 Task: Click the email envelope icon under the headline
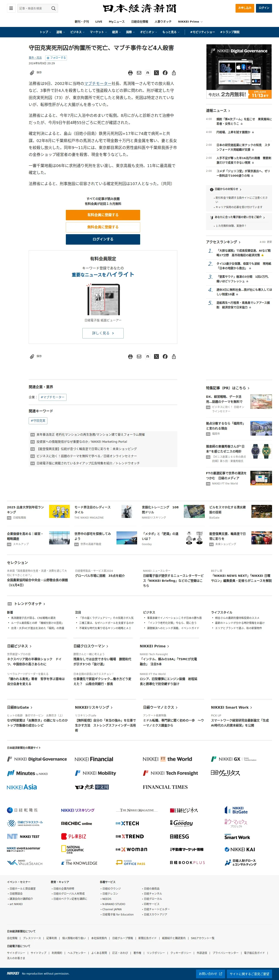(139, 73)
